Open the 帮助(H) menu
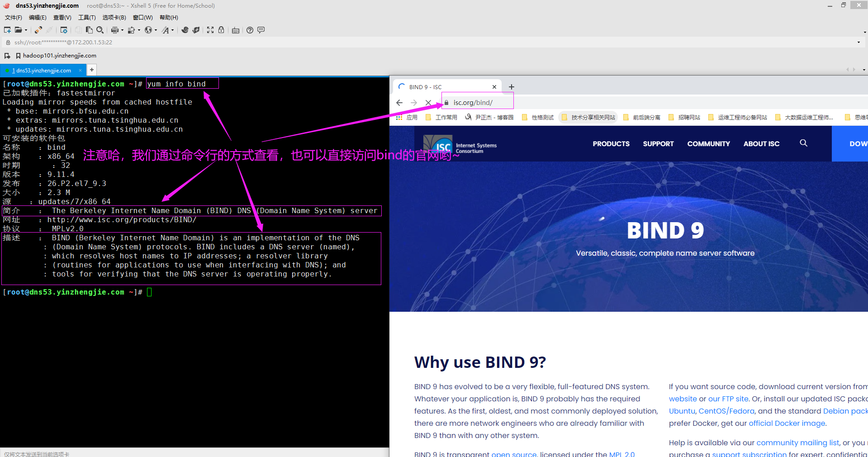The width and height of the screenshot is (868, 457). 169,18
